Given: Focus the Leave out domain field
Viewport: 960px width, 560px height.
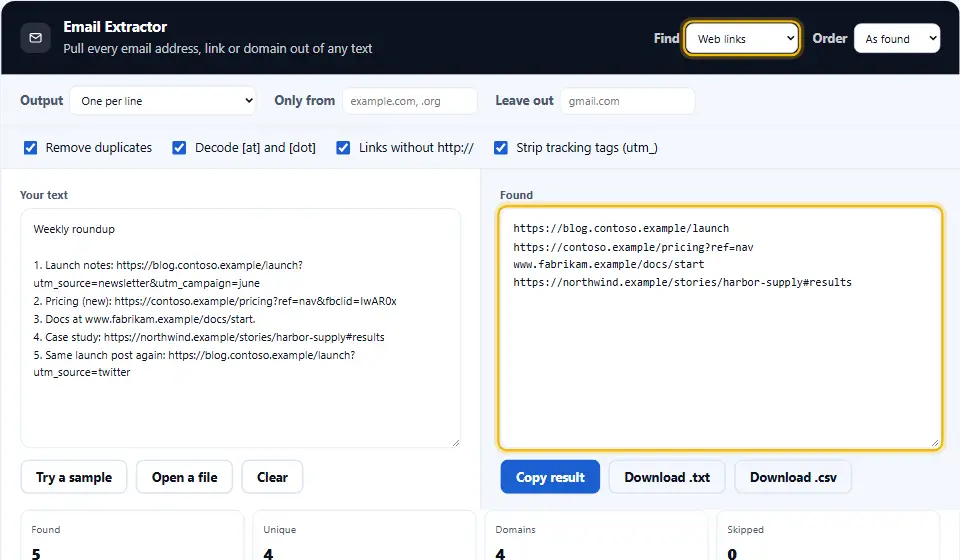Looking at the screenshot, I should click(627, 101).
